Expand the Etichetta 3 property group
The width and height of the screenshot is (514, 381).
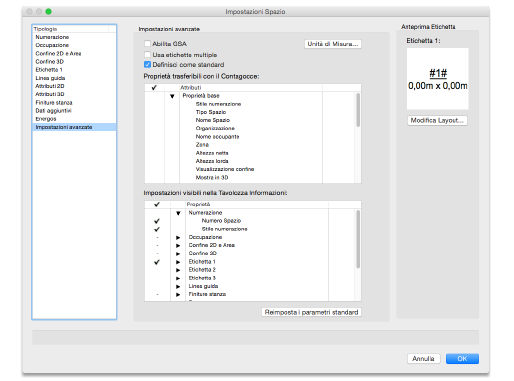coord(178,278)
